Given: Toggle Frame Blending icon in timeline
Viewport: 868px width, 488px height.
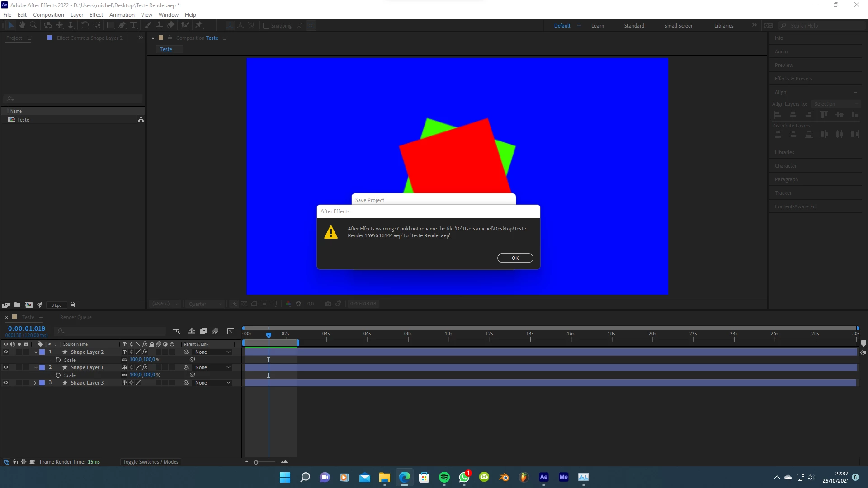Looking at the screenshot, I should coord(203,331).
